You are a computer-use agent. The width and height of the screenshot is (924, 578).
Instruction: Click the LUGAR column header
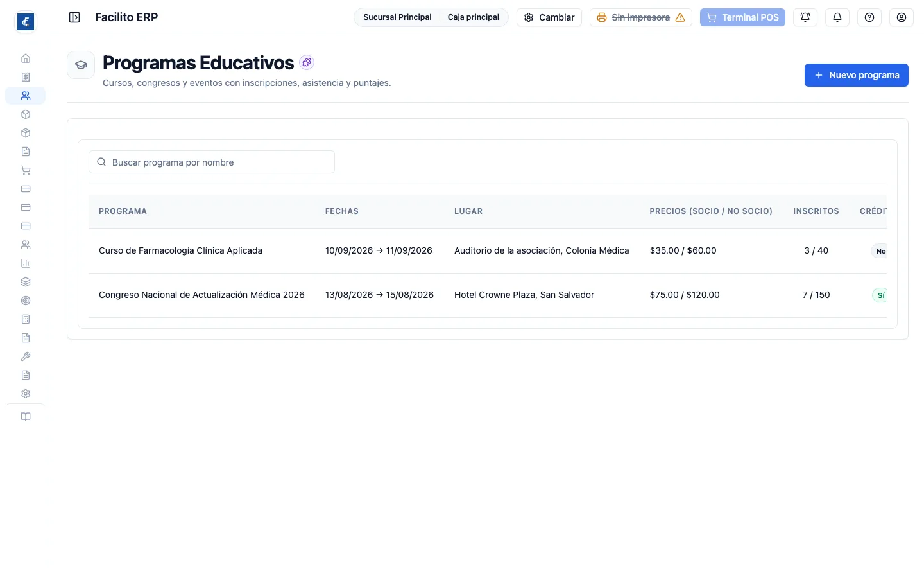tap(468, 211)
